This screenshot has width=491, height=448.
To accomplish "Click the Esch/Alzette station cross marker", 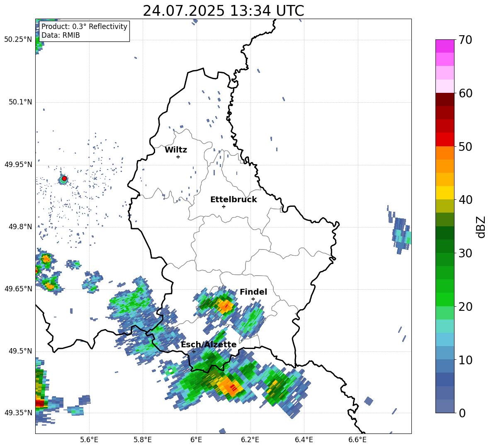I will (194, 351).
